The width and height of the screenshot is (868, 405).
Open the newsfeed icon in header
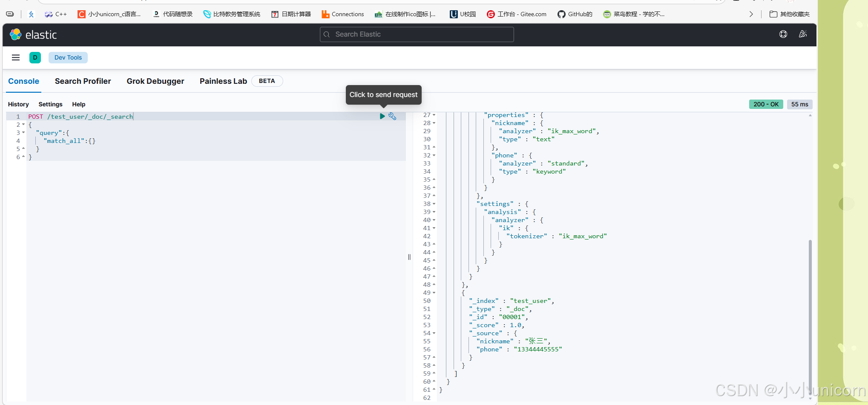803,34
